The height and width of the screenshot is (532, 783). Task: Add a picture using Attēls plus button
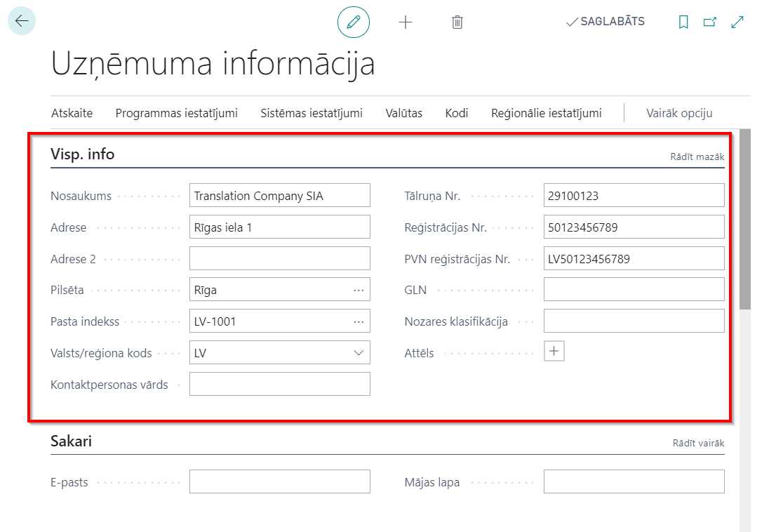point(554,351)
